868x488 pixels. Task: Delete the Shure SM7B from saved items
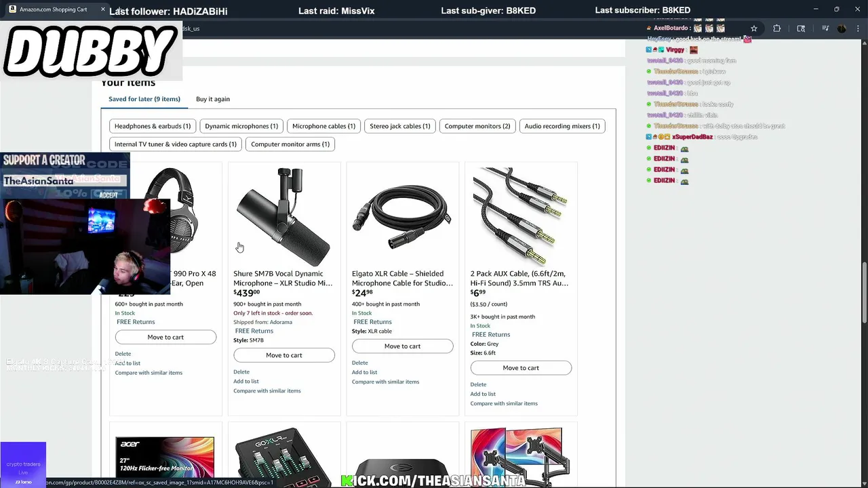tap(241, 372)
